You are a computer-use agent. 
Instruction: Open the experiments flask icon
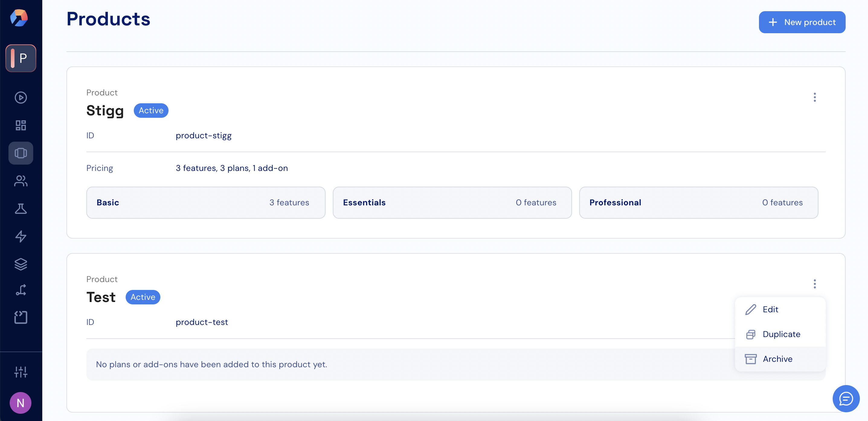pos(21,209)
